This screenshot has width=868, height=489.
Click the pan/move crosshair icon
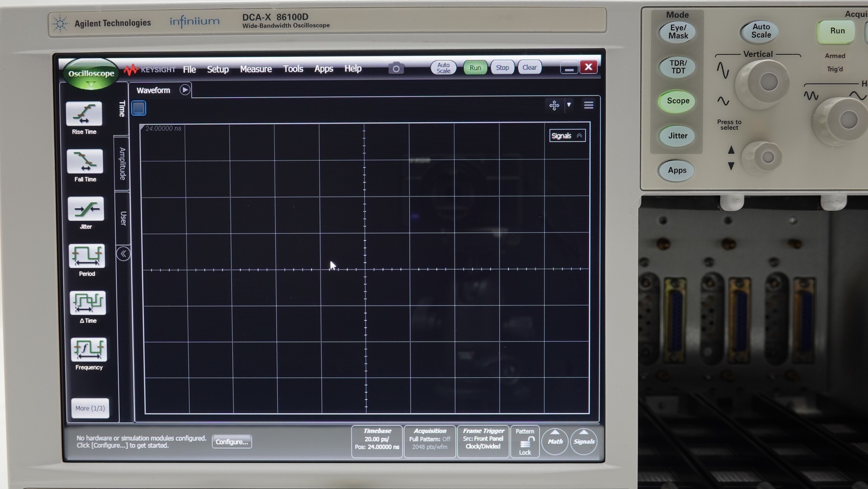coord(554,105)
